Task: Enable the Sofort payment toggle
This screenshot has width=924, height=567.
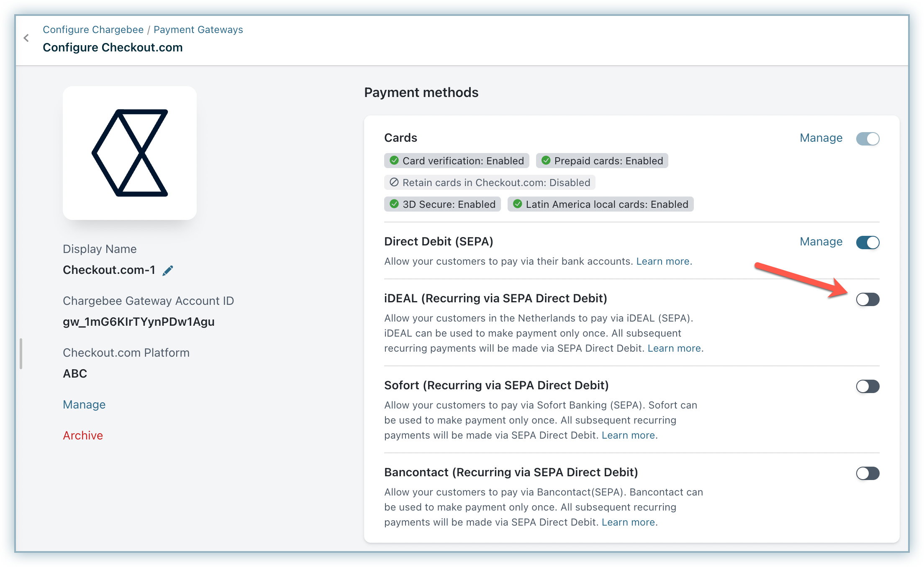Action: 868,386
